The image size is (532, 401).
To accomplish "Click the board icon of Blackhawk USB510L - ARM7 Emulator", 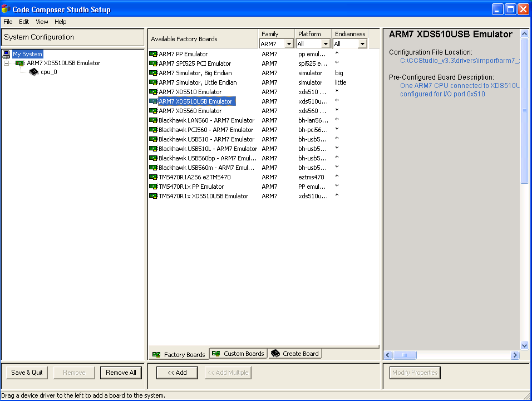I will (x=154, y=149).
